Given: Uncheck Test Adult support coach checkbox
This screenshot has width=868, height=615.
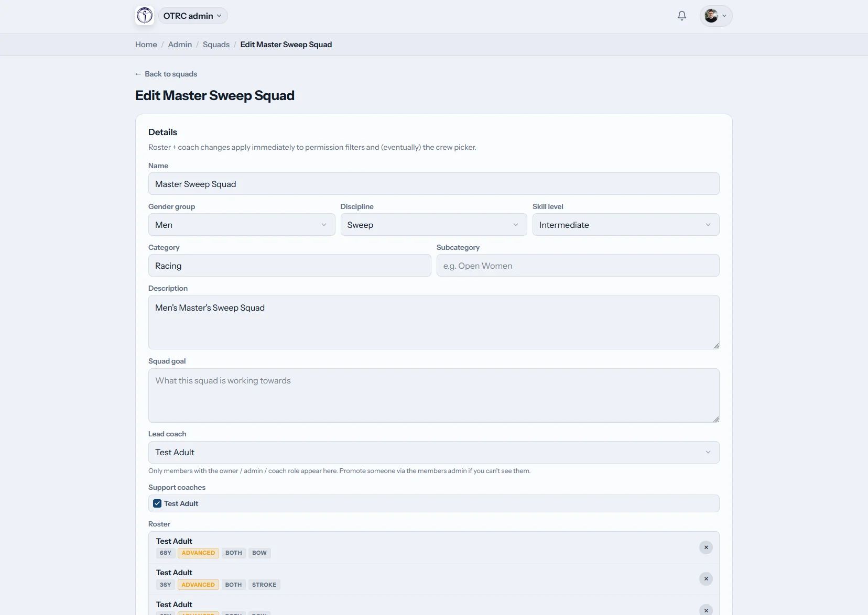Looking at the screenshot, I should click(157, 503).
